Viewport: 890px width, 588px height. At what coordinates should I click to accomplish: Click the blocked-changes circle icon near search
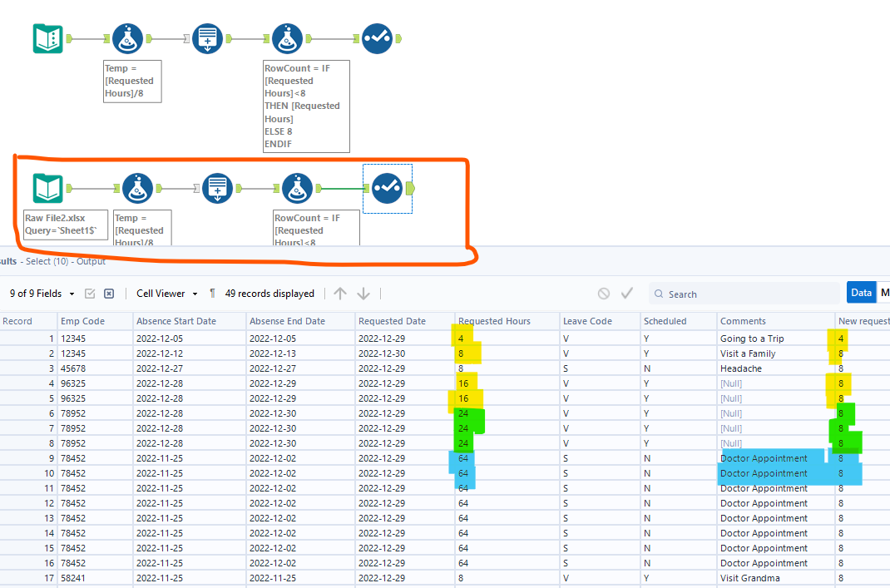click(603, 293)
